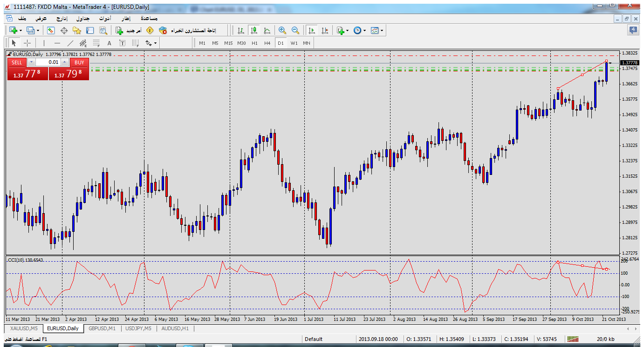Screen dimensions: 644x347
Task: Switch timeframe to M5
Action: [215, 43]
